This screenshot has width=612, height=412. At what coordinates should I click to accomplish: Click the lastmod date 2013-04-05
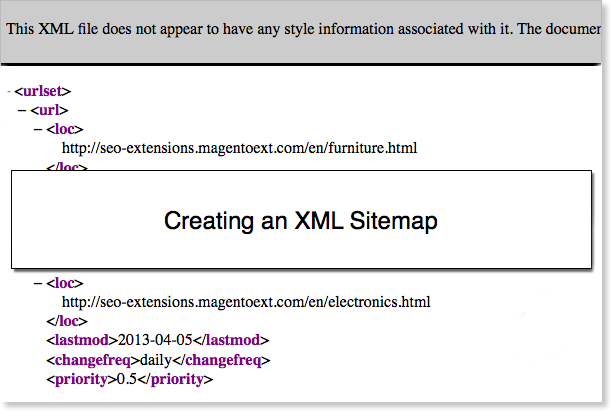(155, 340)
